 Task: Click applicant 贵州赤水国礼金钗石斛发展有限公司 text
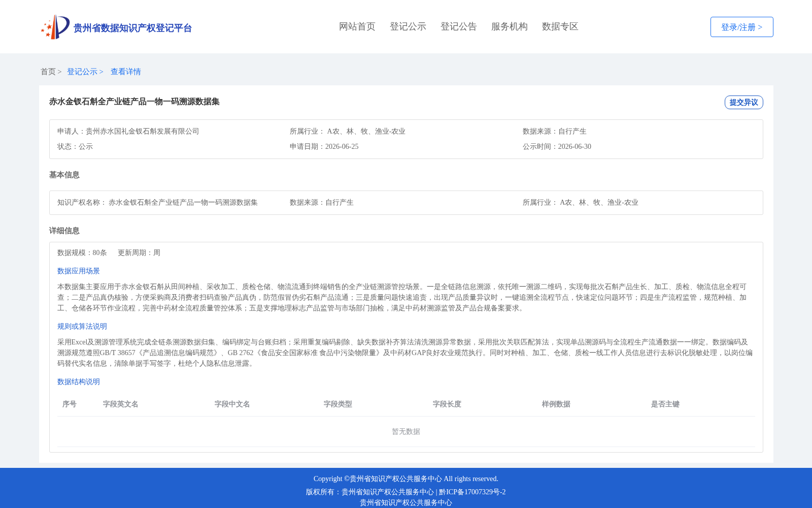pos(143,131)
